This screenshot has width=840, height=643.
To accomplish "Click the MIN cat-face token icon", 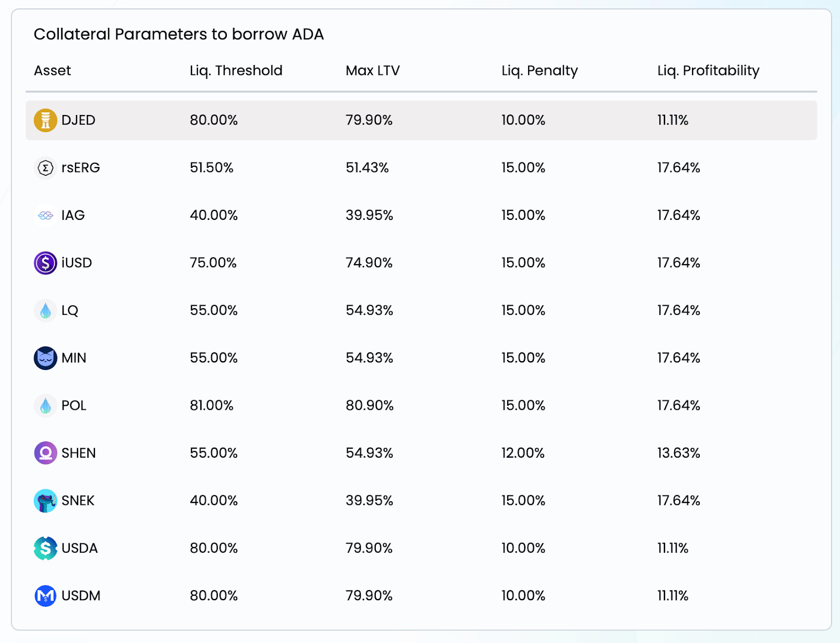I will coord(46,358).
